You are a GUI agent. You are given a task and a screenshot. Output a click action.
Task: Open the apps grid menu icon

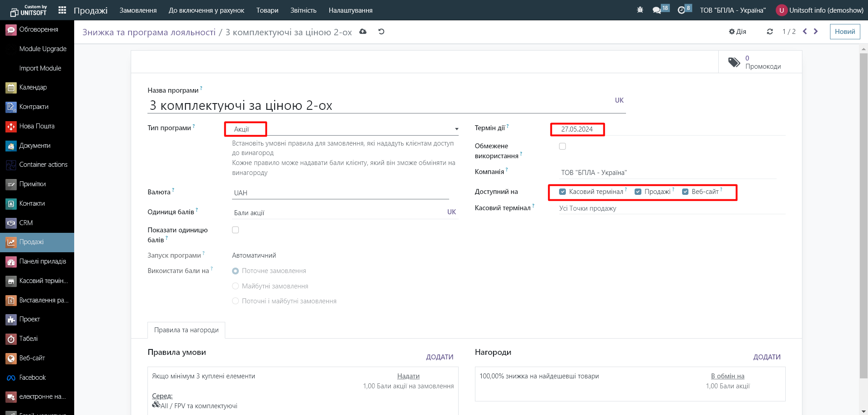click(x=62, y=10)
